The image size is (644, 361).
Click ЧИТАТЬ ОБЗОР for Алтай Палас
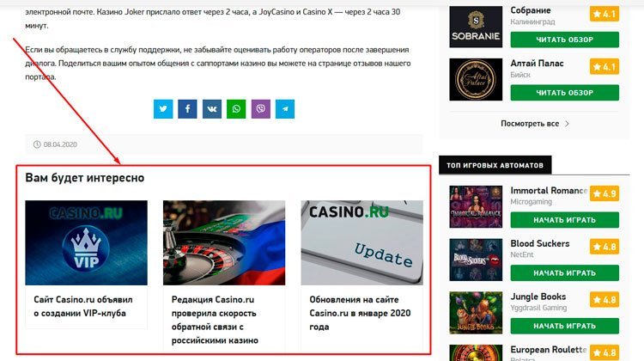[x=564, y=93]
